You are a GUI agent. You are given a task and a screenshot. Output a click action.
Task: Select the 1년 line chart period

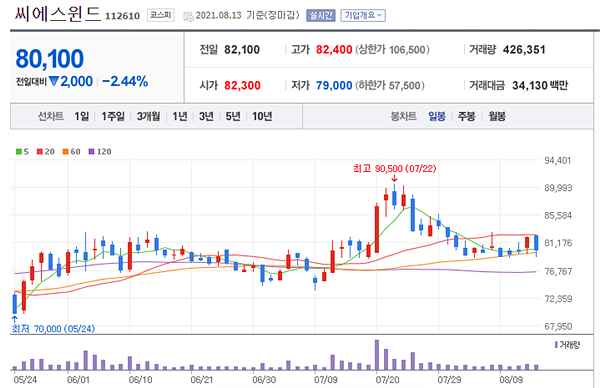180,116
